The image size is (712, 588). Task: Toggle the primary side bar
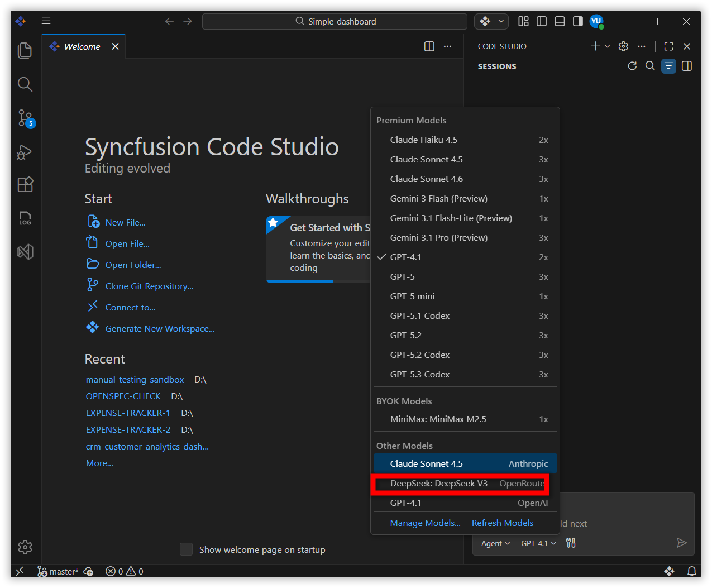[x=542, y=21]
